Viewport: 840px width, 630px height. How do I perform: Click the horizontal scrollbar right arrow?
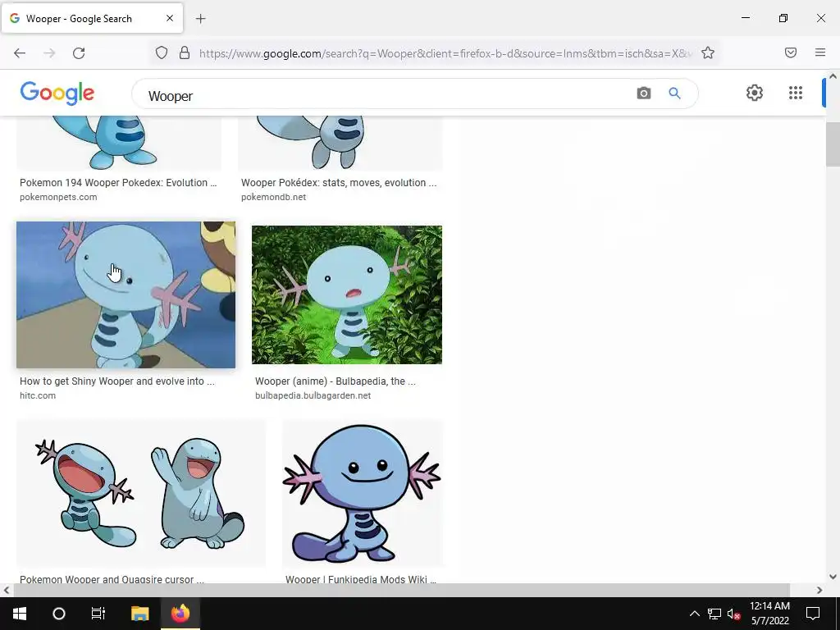[819, 590]
